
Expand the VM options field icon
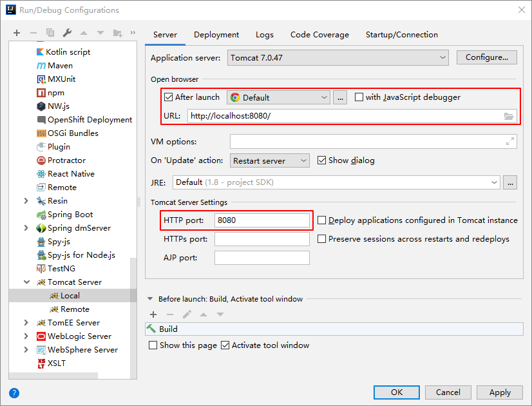click(510, 142)
